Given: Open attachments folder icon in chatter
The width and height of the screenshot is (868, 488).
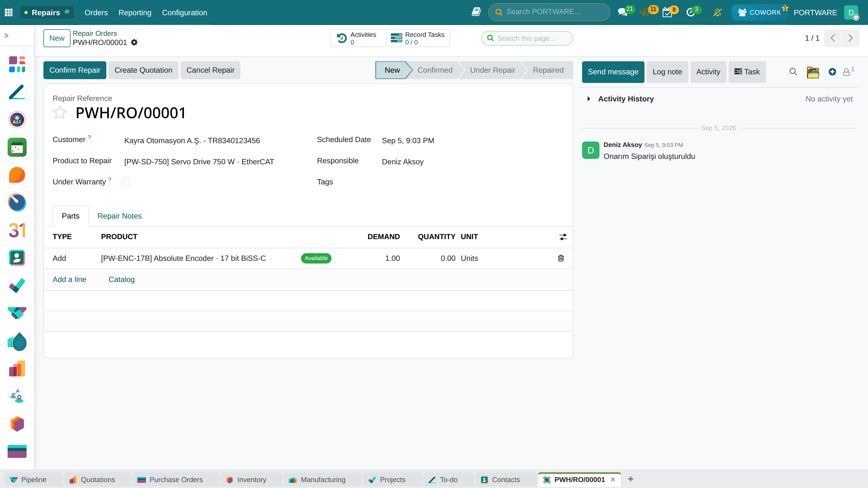Looking at the screenshot, I should [813, 72].
